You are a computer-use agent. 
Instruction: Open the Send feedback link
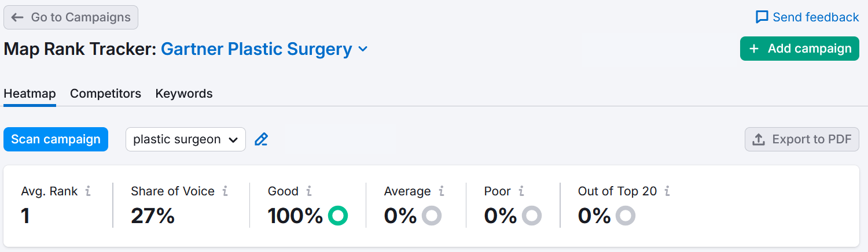pos(807,17)
